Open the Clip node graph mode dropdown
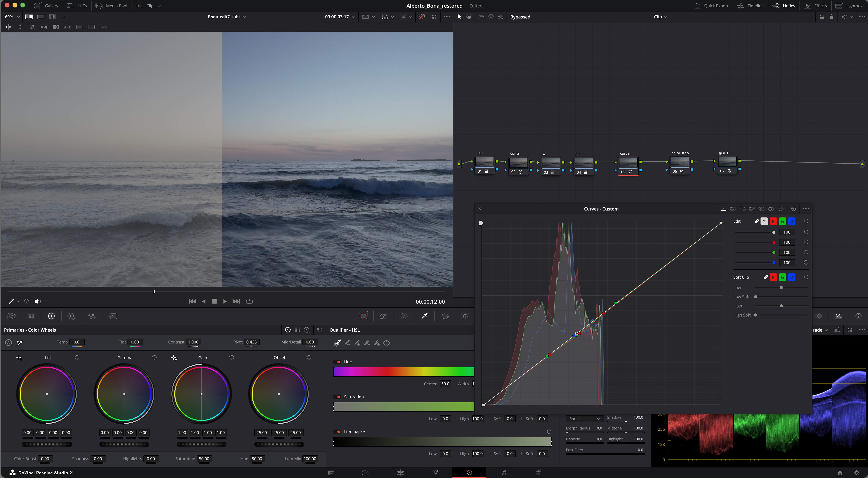 click(x=660, y=17)
